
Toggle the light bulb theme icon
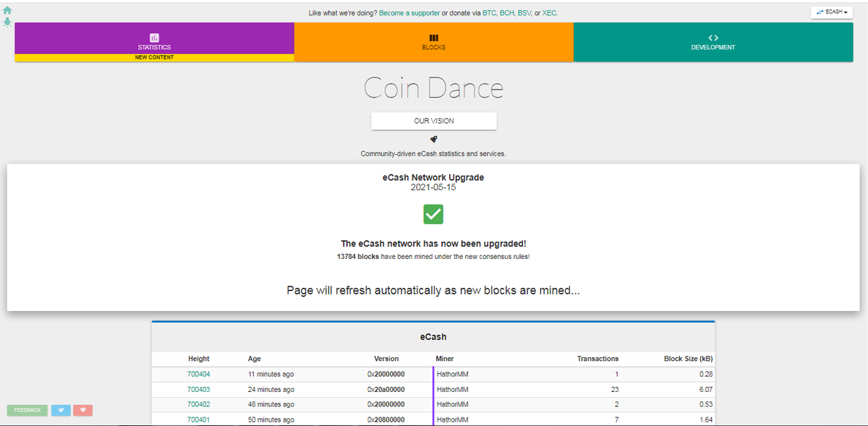7,22
